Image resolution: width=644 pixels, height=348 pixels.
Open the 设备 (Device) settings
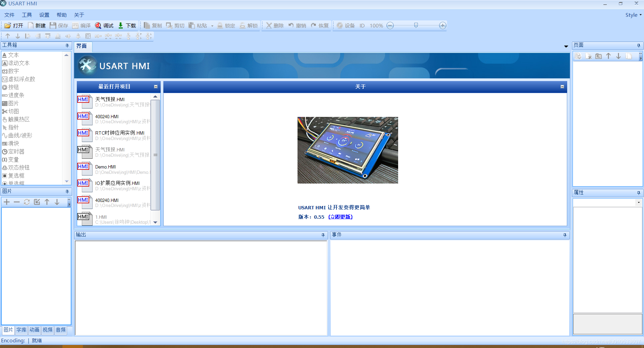pos(346,25)
